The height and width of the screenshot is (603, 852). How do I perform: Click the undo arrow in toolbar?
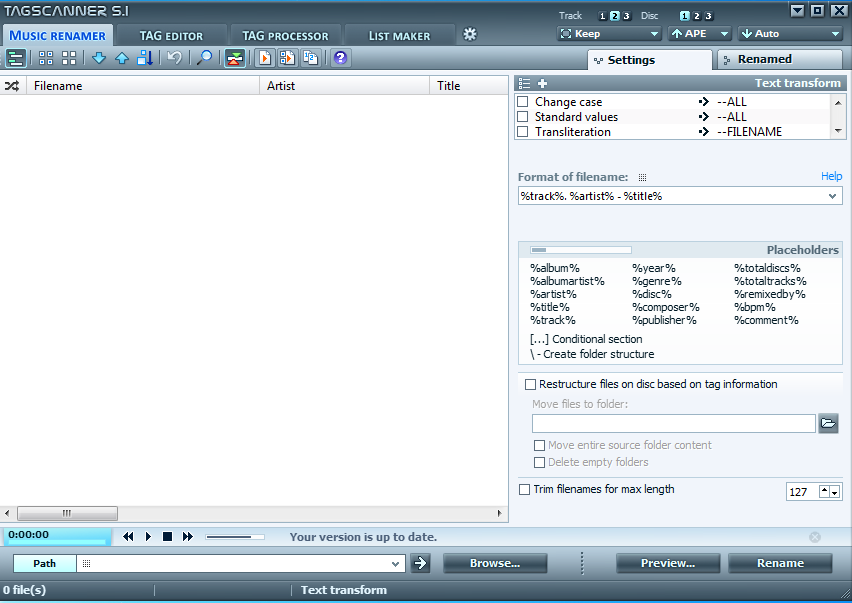coord(175,58)
